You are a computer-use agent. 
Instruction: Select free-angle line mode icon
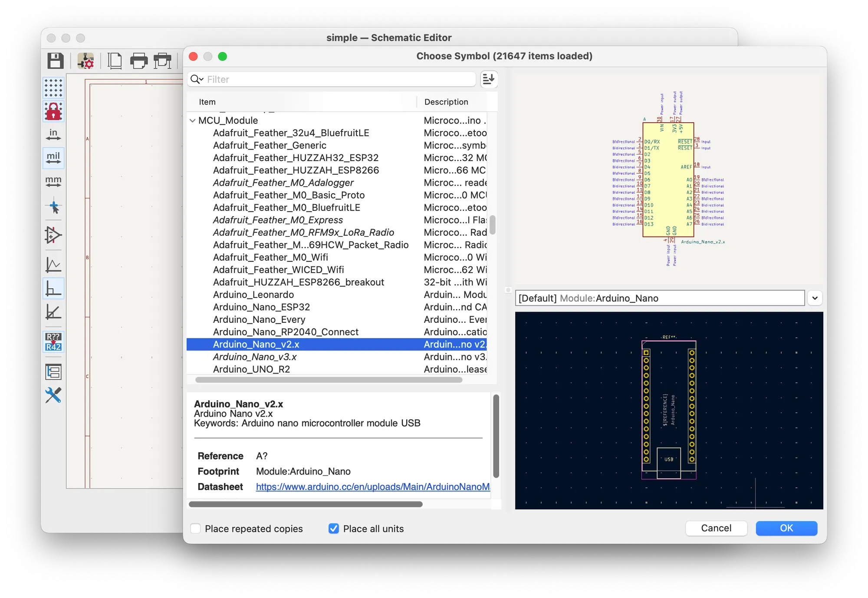[x=53, y=265]
